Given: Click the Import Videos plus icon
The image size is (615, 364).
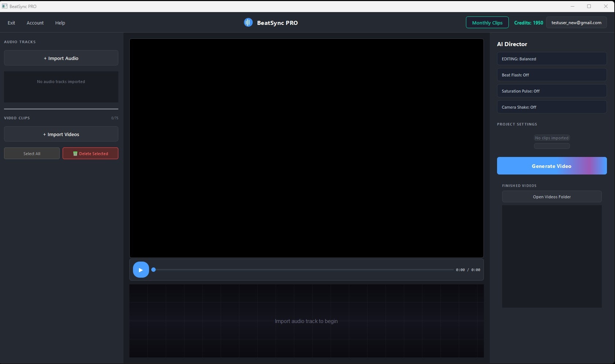Looking at the screenshot, I should point(45,134).
